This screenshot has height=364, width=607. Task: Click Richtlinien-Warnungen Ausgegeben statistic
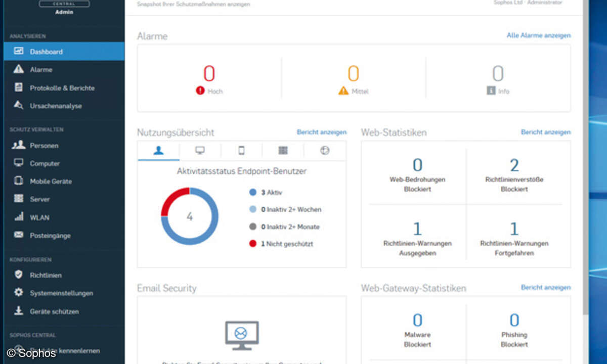click(x=417, y=239)
